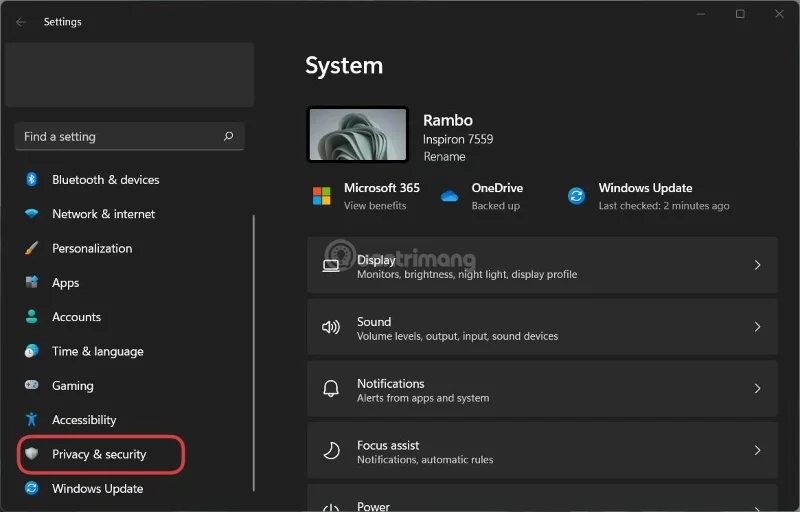Click the Network wifi icon
Viewport: 800px width, 512px height.
pyautogui.click(x=31, y=214)
